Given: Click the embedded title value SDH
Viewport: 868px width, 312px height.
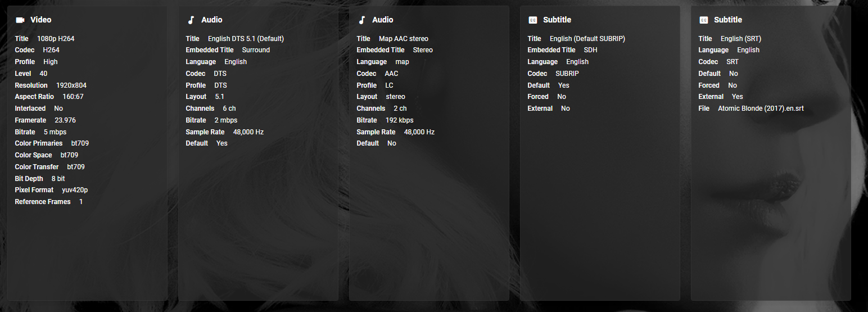Looking at the screenshot, I should pos(590,50).
